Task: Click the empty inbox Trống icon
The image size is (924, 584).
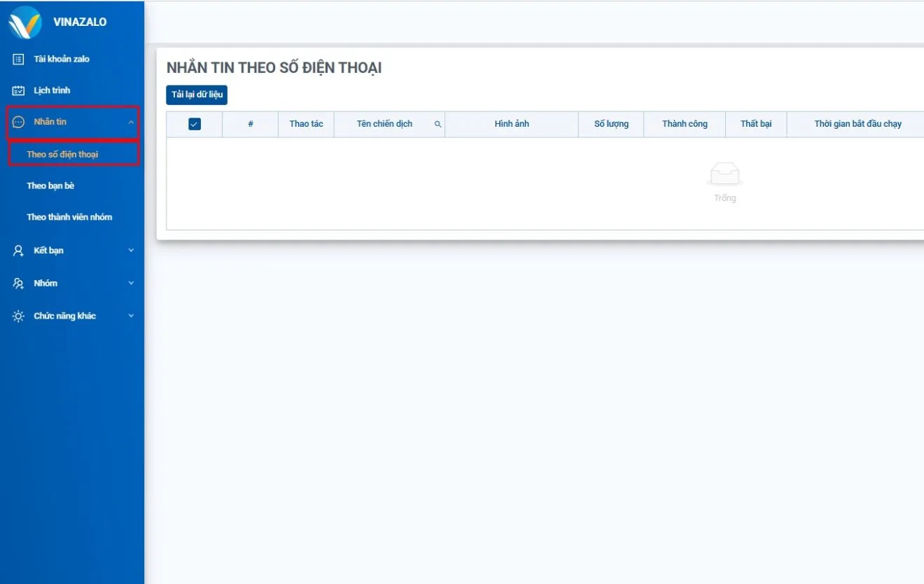Action: tap(724, 174)
